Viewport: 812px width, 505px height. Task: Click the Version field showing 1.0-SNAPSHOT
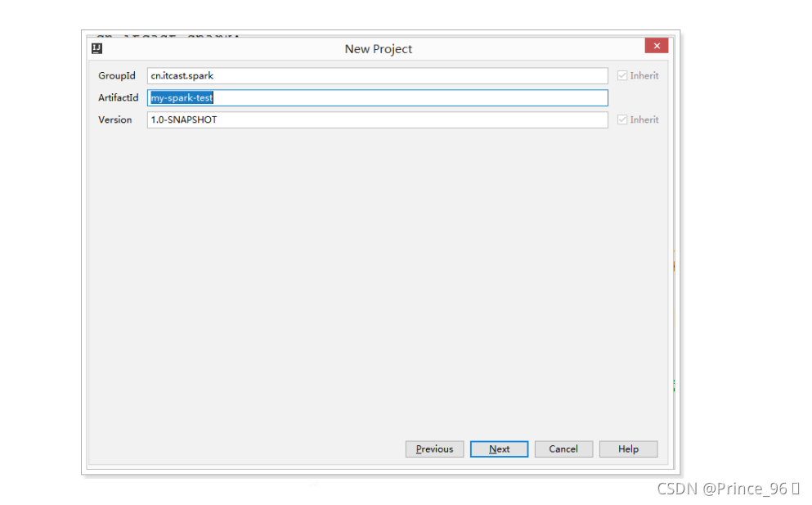coord(378,119)
